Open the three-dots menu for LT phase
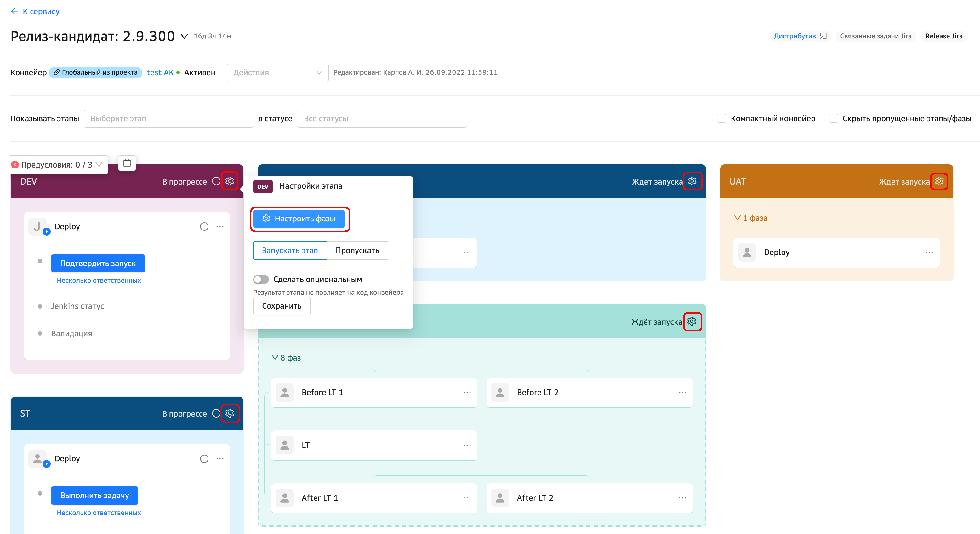Image resolution: width=980 pixels, height=534 pixels. [x=467, y=445]
